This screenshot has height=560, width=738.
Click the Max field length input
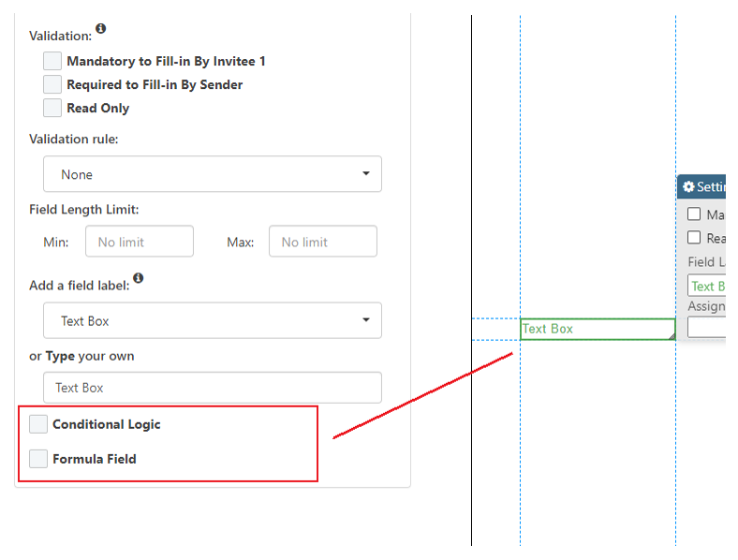pos(323,242)
